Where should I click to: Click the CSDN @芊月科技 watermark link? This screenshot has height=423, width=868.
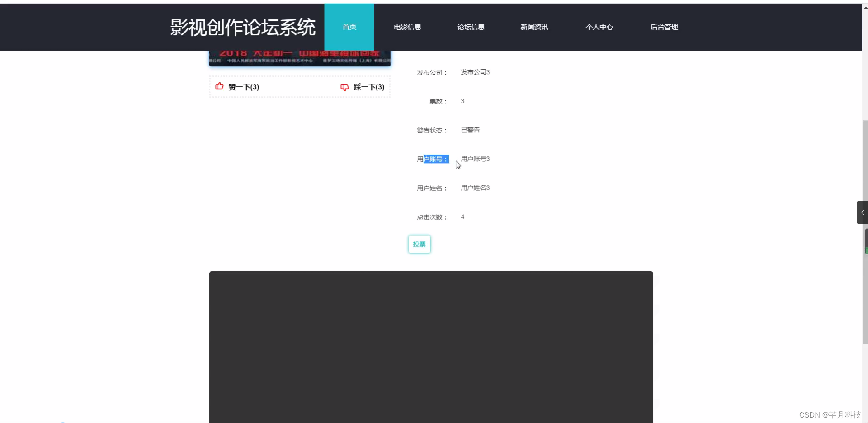point(830,414)
